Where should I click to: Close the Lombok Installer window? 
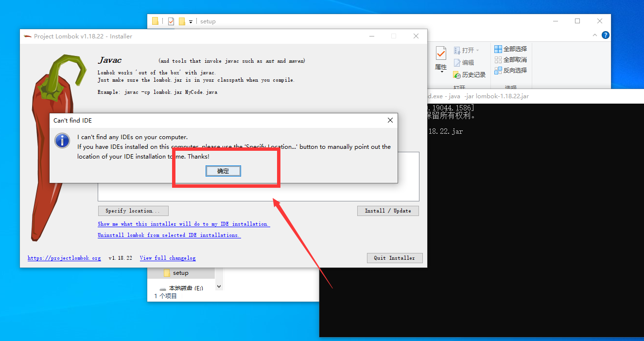(416, 36)
